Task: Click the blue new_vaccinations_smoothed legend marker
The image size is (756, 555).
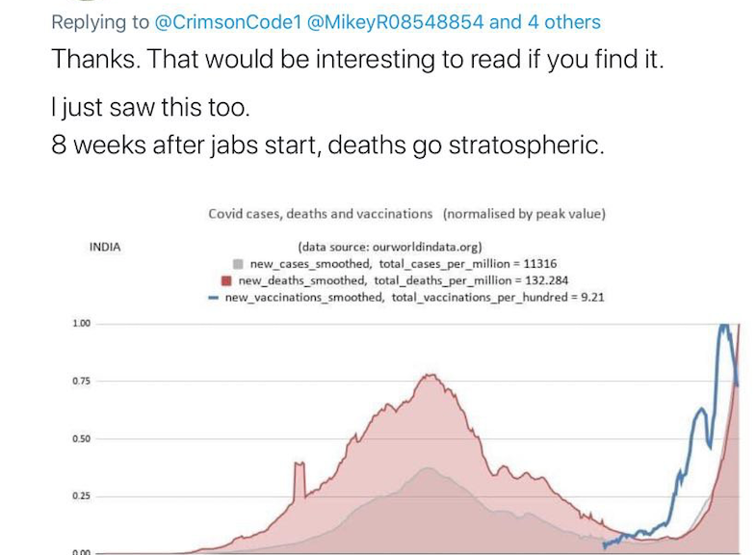Action: click(x=213, y=298)
